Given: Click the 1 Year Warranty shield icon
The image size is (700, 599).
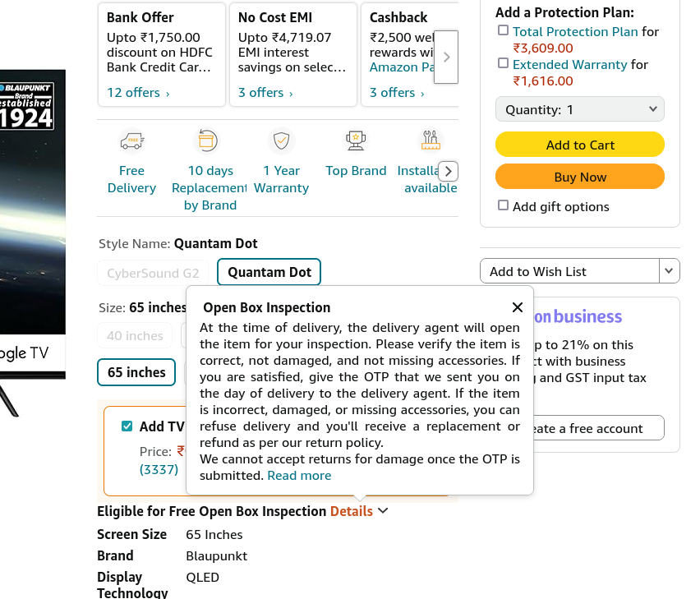Looking at the screenshot, I should pyautogui.click(x=281, y=141).
